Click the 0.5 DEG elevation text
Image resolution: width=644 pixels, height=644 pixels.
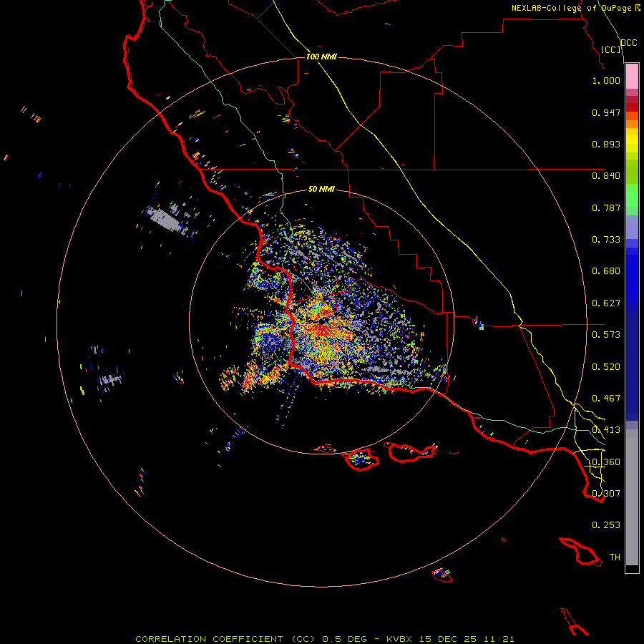[345, 639]
